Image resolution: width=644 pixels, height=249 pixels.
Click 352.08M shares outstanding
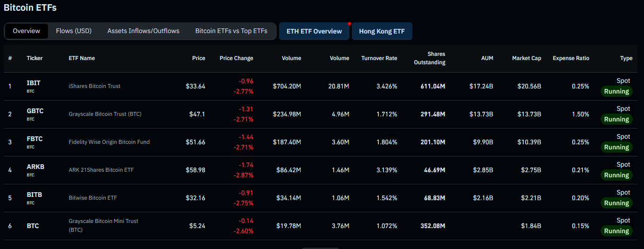[x=433, y=226]
